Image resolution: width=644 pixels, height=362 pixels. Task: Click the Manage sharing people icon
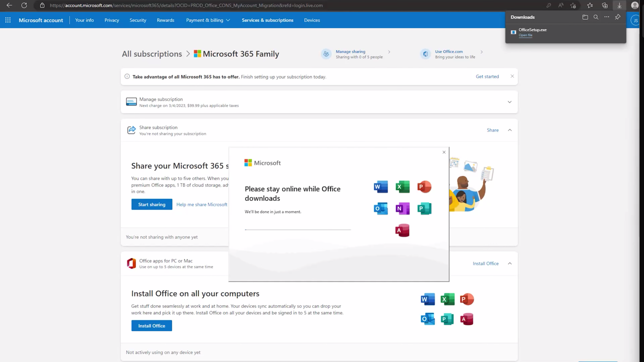pyautogui.click(x=326, y=54)
